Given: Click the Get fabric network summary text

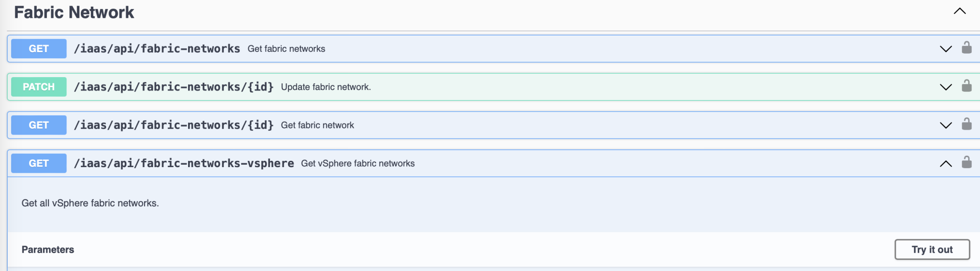Looking at the screenshot, I should click(x=317, y=125).
